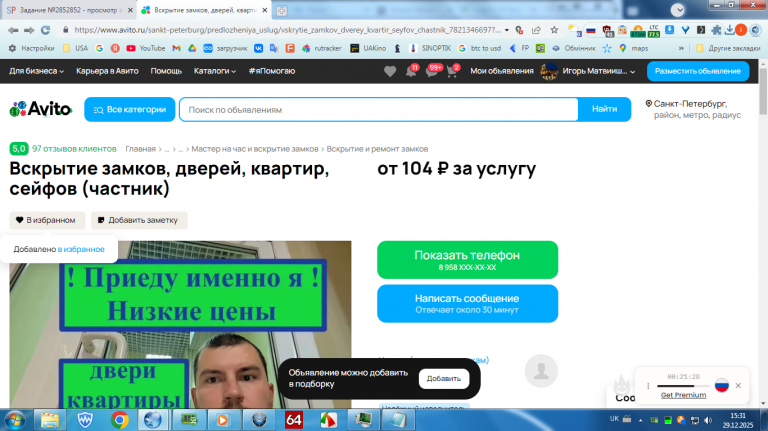Open the red 64 taskbar app

pyautogui.click(x=294, y=420)
